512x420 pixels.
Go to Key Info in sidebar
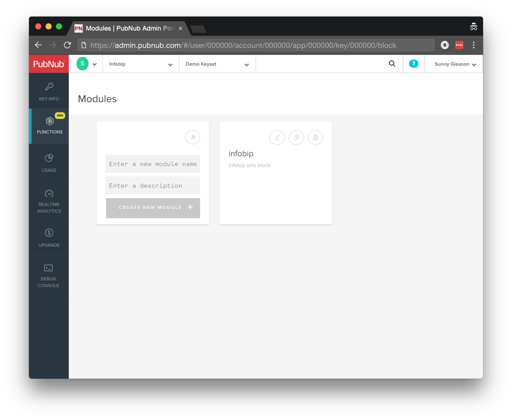pyautogui.click(x=49, y=92)
